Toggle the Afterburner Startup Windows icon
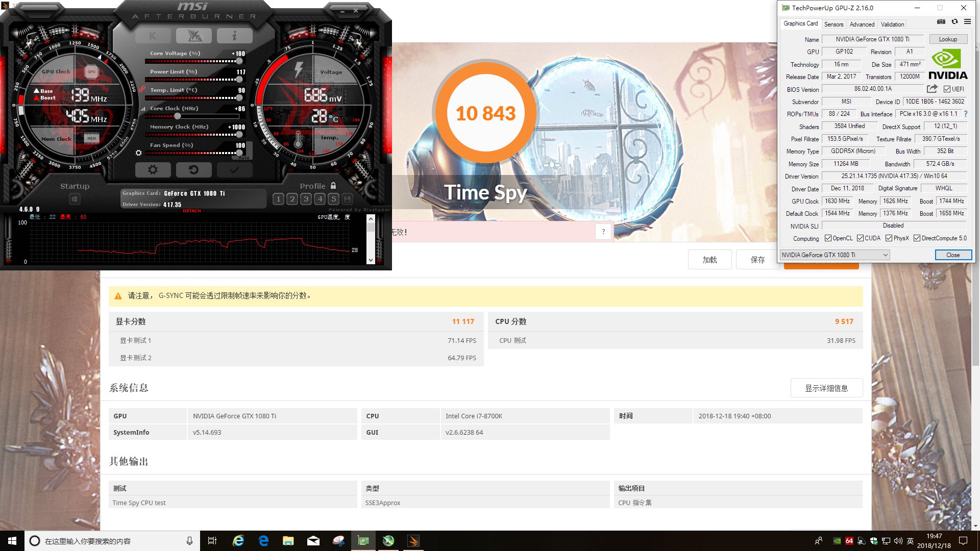Image resolution: width=980 pixels, height=551 pixels. (x=75, y=199)
